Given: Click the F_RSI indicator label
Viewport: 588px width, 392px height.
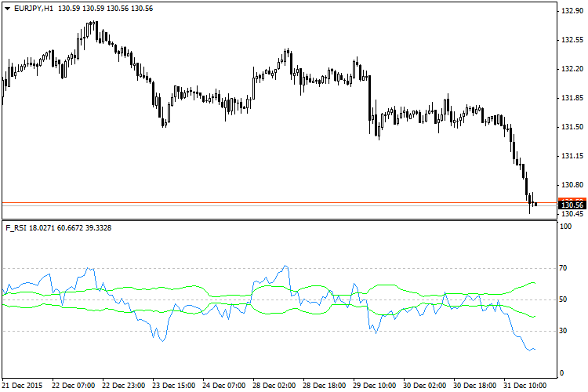Looking at the screenshot, I should pos(15,227).
